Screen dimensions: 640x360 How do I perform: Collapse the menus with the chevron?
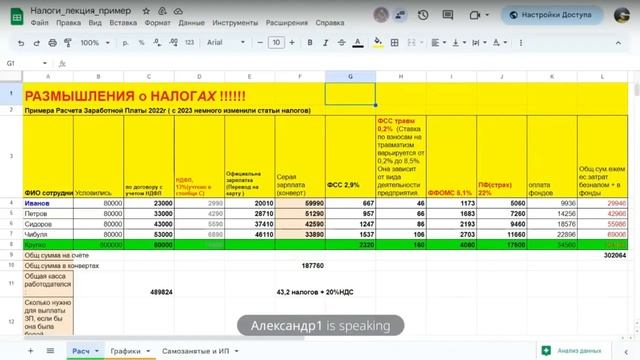tap(618, 43)
